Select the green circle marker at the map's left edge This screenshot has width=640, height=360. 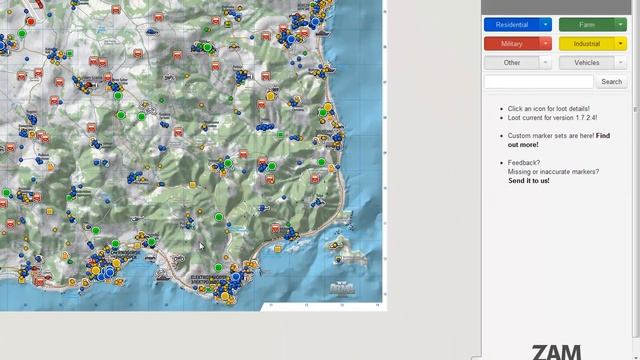7,192
